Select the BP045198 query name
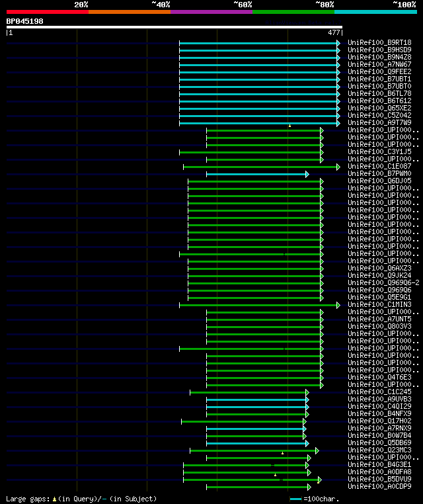The height and width of the screenshot is (504, 423). click(x=24, y=21)
